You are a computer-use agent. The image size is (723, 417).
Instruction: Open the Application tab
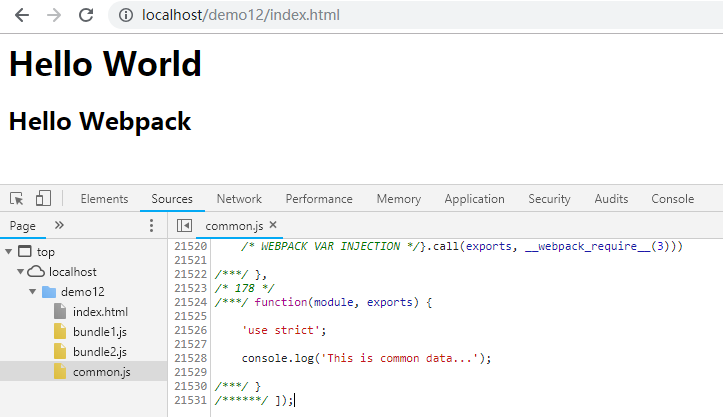(474, 199)
